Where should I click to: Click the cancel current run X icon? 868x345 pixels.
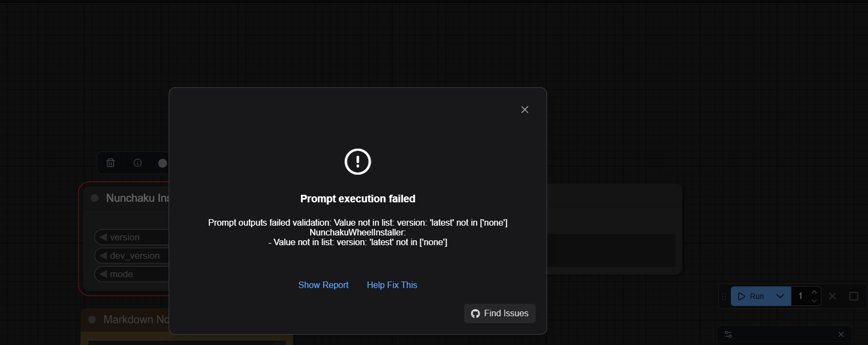[x=833, y=296]
